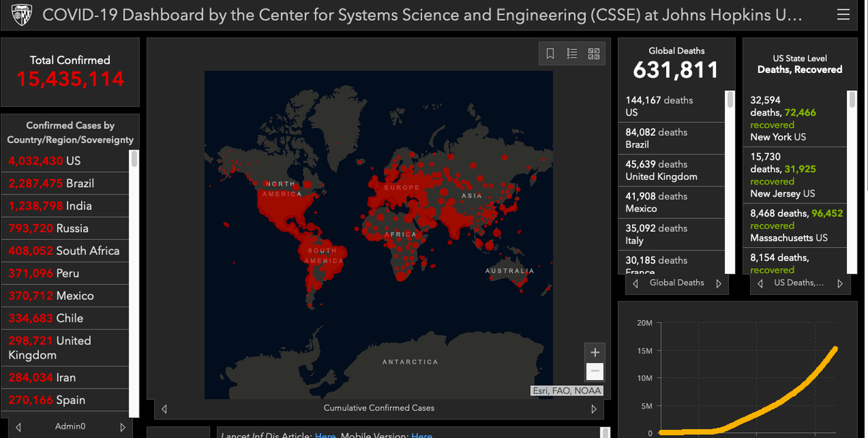
Task: Click the country list scrollbar
Action: click(x=134, y=283)
